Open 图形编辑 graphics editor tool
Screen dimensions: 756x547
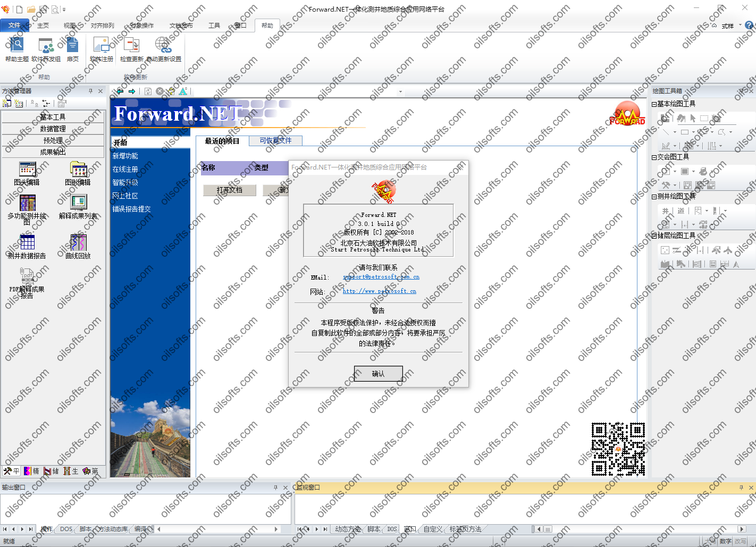(78, 174)
